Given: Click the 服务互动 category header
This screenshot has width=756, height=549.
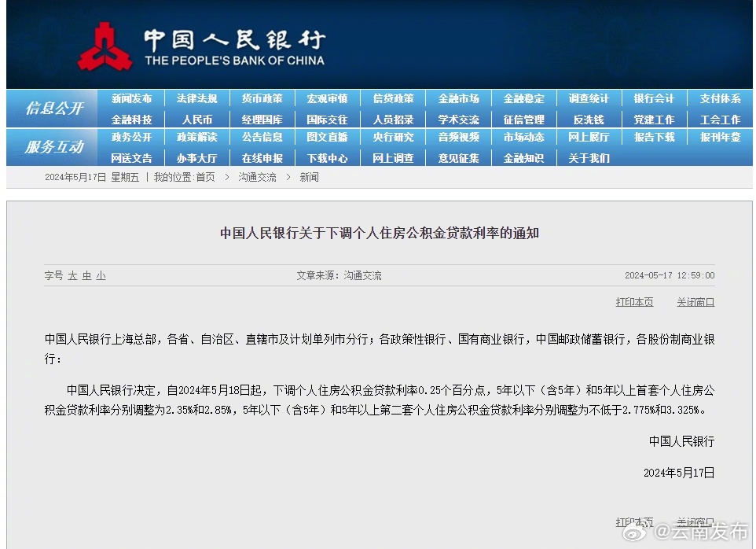Looking at the screenshot, I should click(x=54, y=146).
